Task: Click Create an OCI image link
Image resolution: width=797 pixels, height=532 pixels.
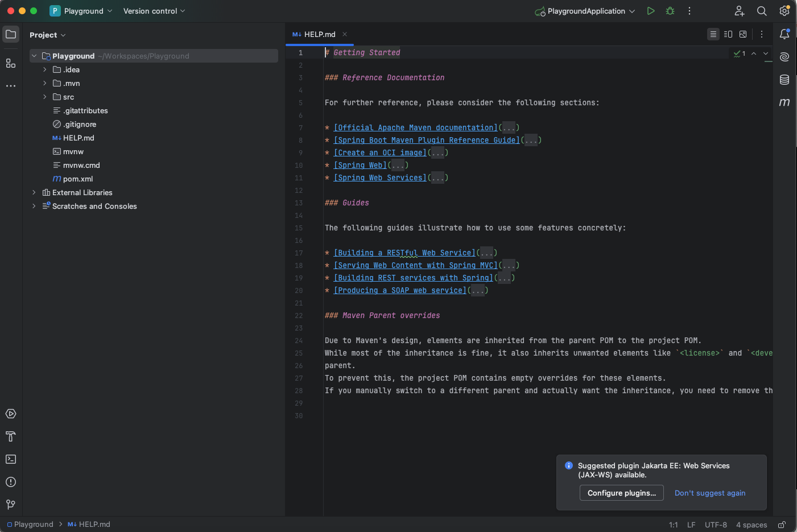Action: click(380, 152)
